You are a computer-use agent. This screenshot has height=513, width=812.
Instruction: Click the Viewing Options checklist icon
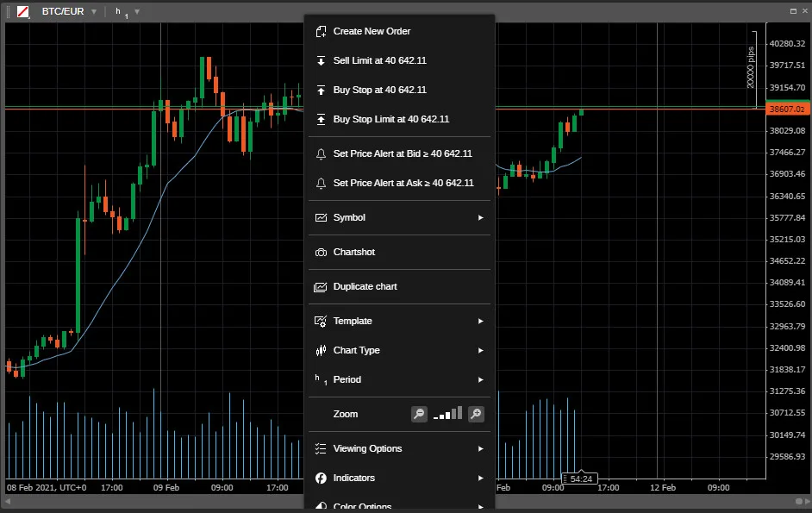click(x=321, y=448)
